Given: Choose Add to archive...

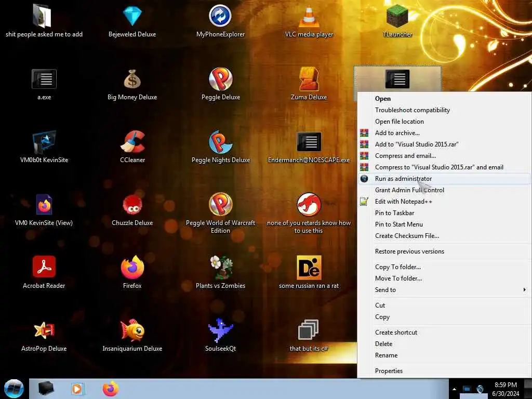Looking at the screenshot, I should click(445, 133).
